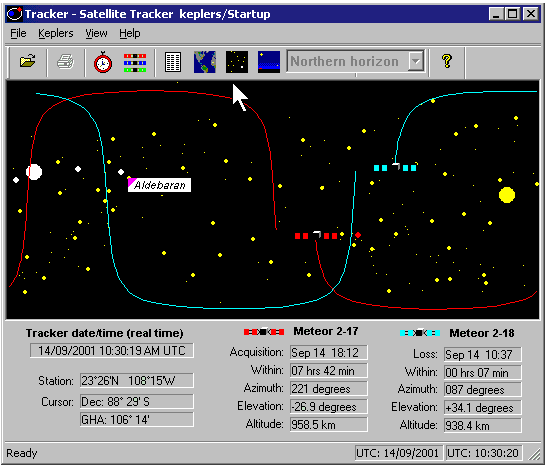
Task: Minimize the Tracker window
Action: pos(496,14)
